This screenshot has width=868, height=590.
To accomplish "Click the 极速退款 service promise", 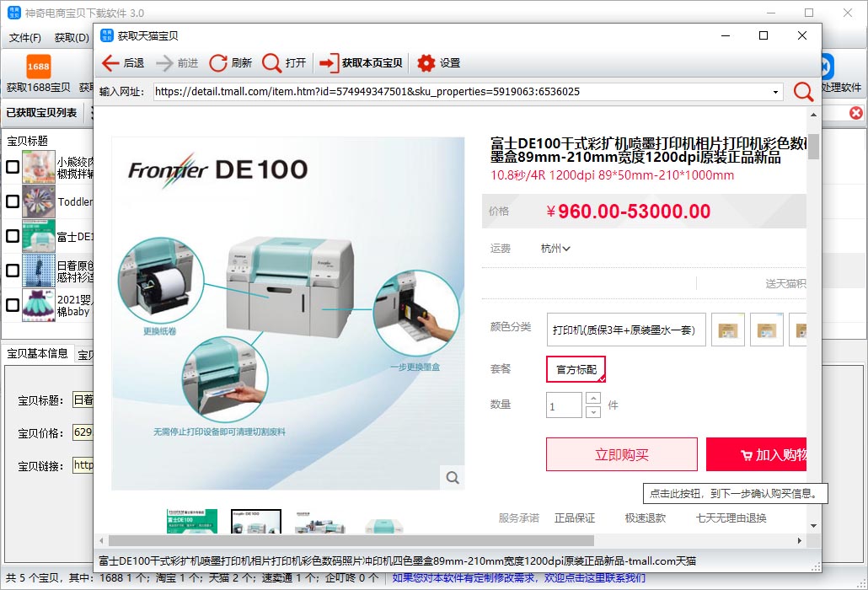I will click(645, 518).
